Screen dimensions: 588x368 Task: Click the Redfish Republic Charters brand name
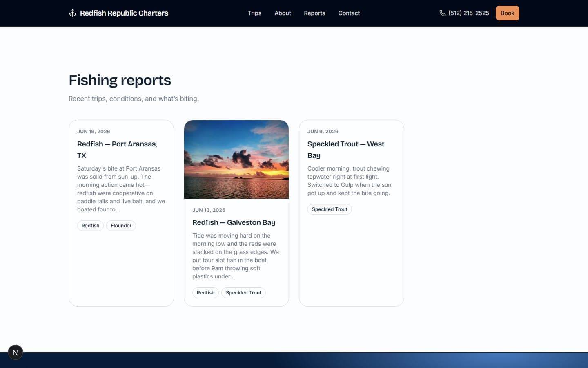tap(124, 13)
